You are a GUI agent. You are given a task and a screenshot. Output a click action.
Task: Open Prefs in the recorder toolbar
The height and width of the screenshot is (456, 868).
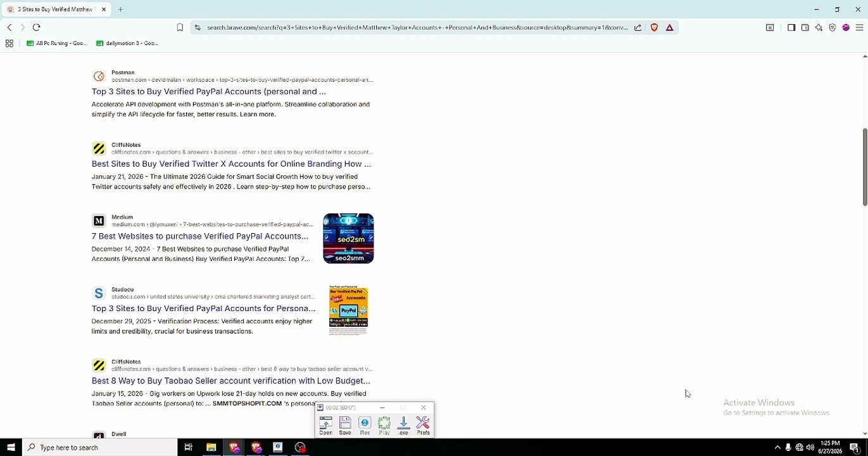tap(423, 426)
